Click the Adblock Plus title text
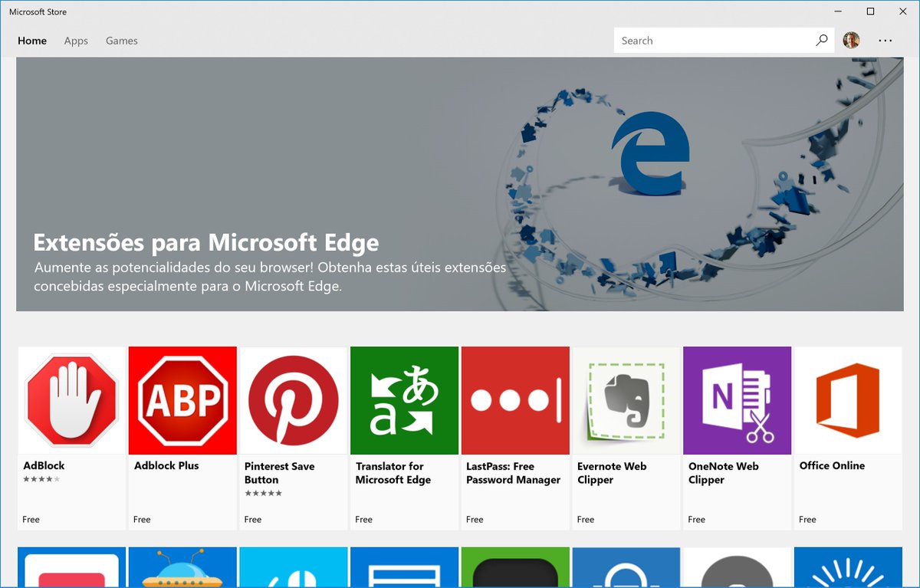 pyautogui.click(x=166, y=465)
